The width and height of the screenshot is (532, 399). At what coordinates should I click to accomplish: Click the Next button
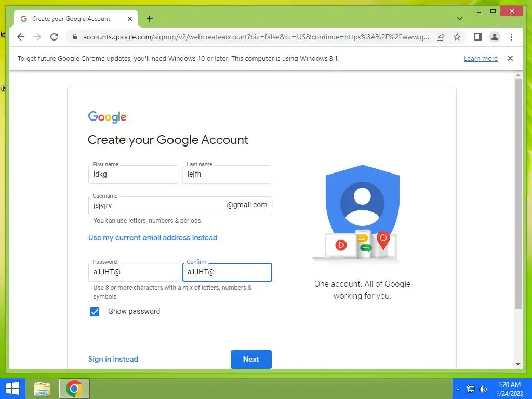point(251,359)
